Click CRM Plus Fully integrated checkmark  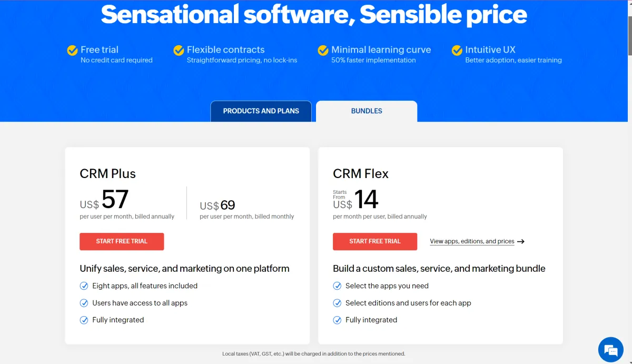pos(84,320)
